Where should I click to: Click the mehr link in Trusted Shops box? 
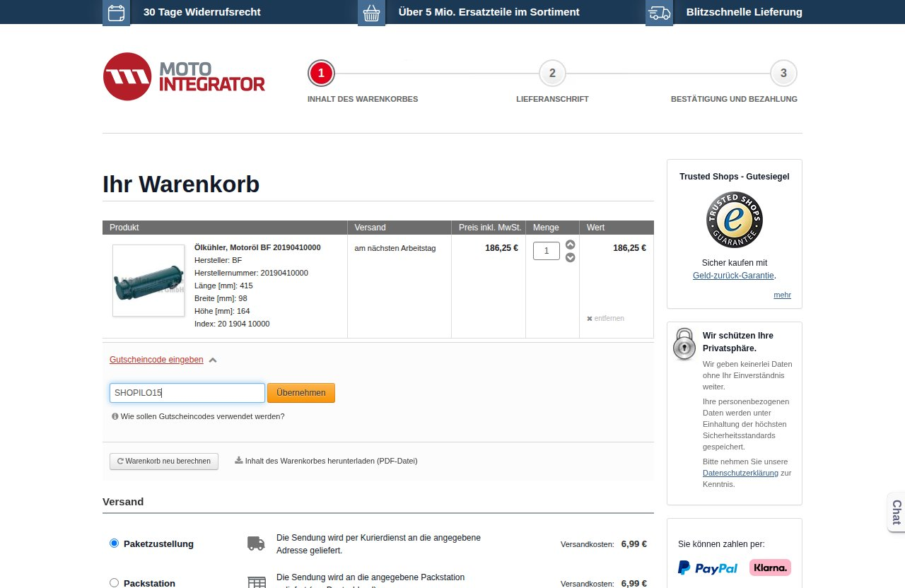[x=782, y=295]
